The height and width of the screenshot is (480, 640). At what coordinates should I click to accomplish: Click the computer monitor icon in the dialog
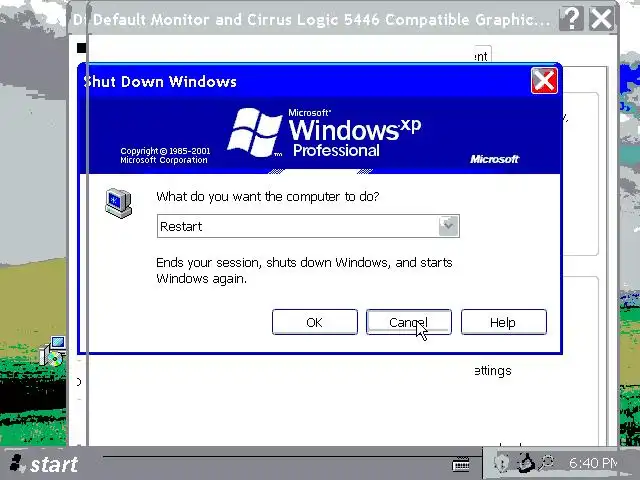tap(119, 203)
